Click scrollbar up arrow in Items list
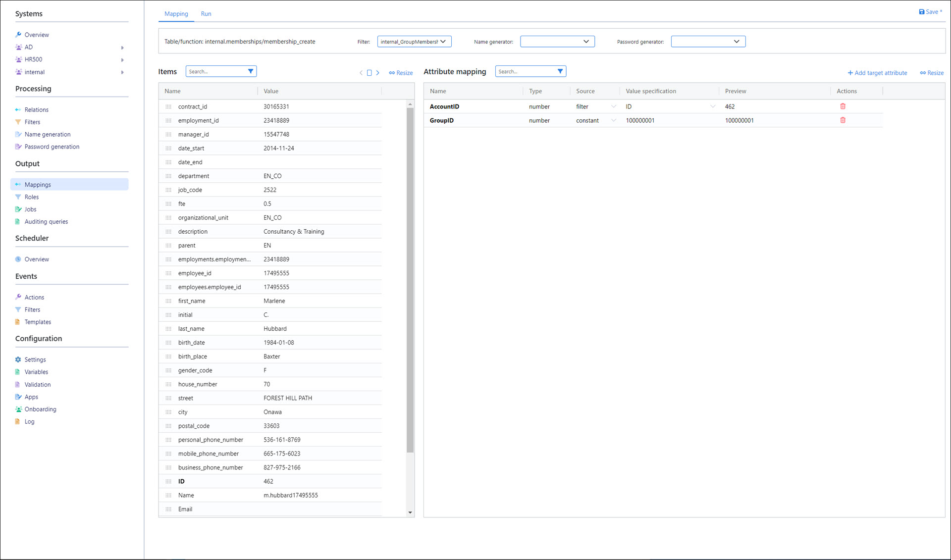 coord(410,104)
